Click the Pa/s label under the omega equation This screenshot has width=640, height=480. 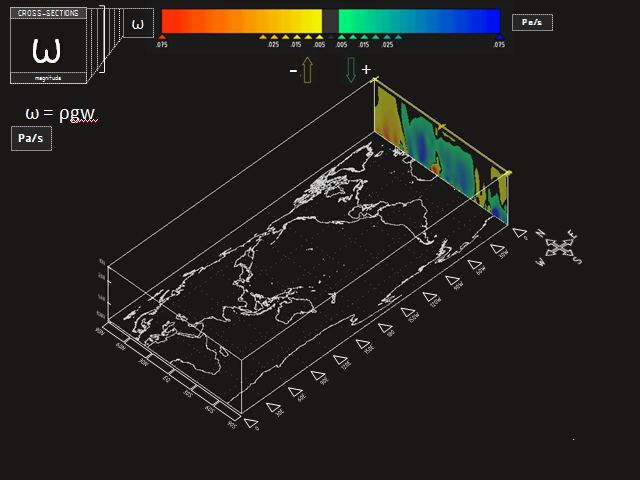(31, 139)
